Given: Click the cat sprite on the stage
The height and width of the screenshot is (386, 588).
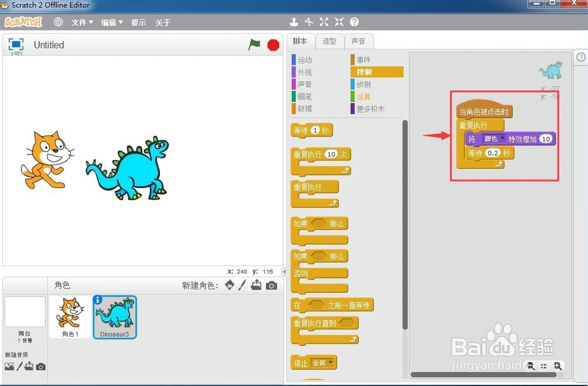Looking at the screenshot, I should [x=47, y=160].
